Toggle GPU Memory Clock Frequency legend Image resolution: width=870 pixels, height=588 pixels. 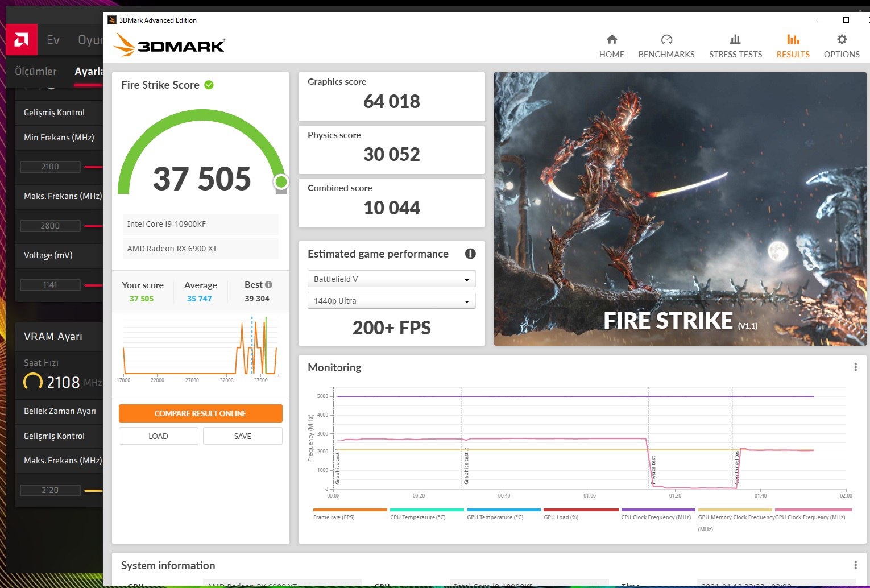[x=736, y=520]
